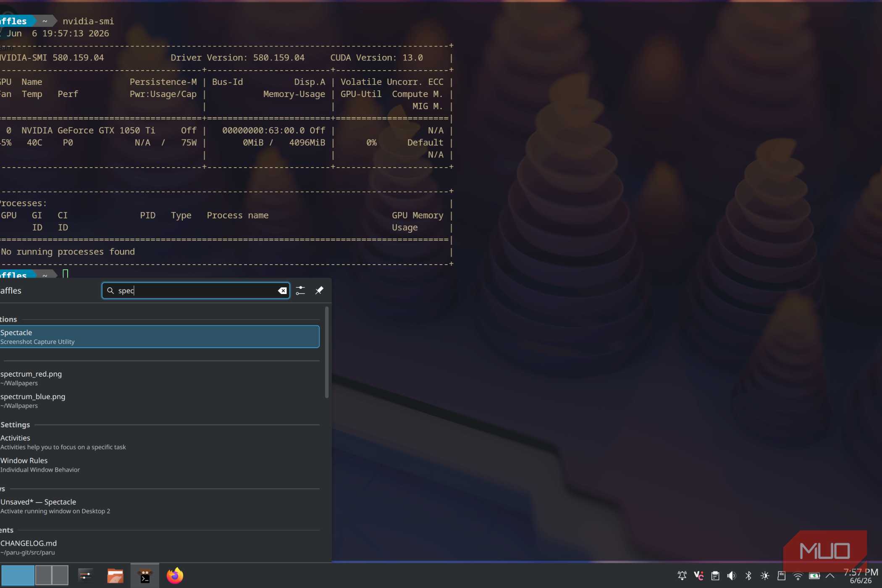Viewport: 882px width, 588px height.
Task: Click the nvidia-smi command in terminal
Action: (x=88, y=21)
